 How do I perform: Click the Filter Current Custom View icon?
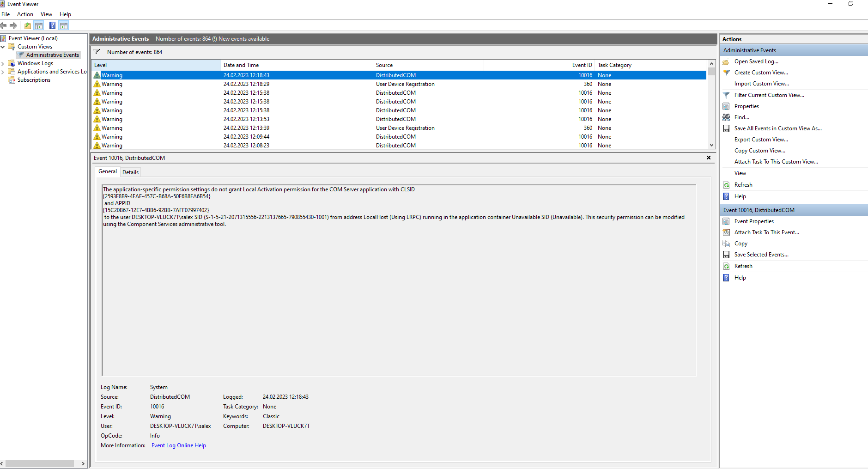pos(726,95)
